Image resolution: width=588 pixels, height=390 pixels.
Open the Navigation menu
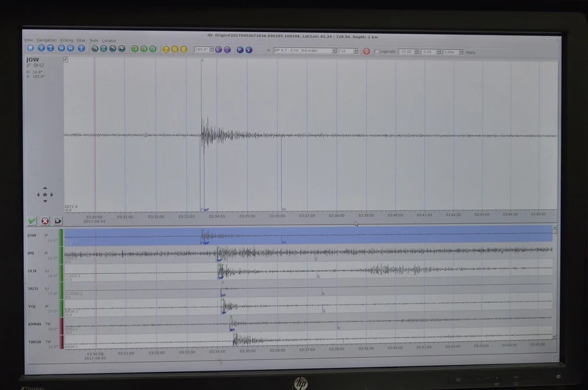coord(46,40)
